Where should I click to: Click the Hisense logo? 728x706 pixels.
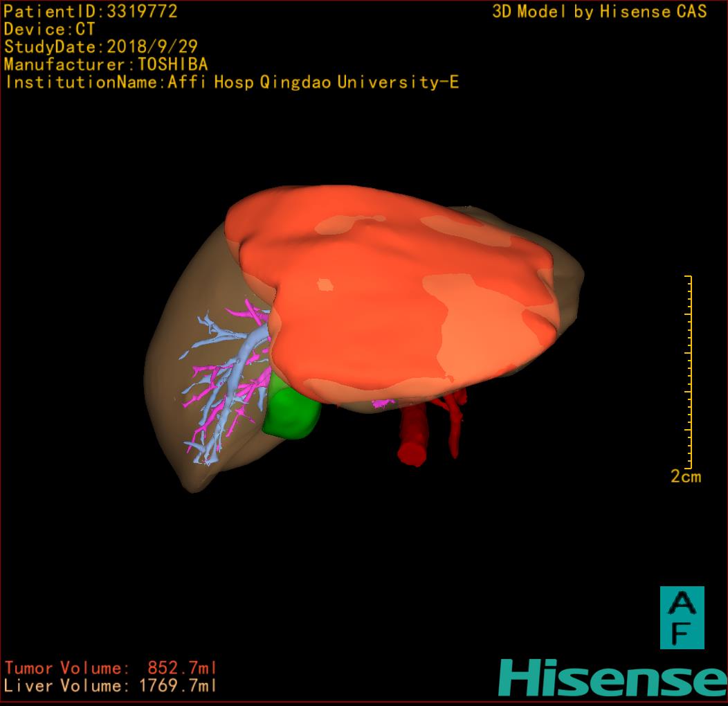click(612, 678)
